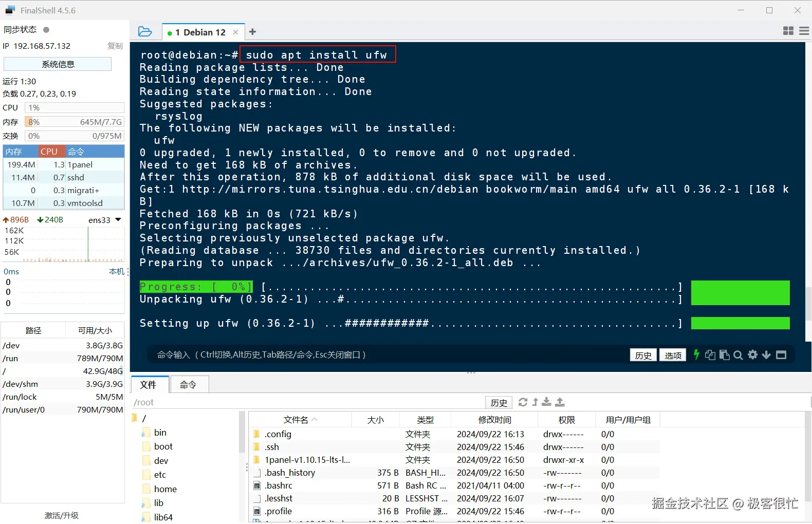Open terminal search magnifier icon
Image resolution: width=812 pixels, height=524 pixels.
738,354
